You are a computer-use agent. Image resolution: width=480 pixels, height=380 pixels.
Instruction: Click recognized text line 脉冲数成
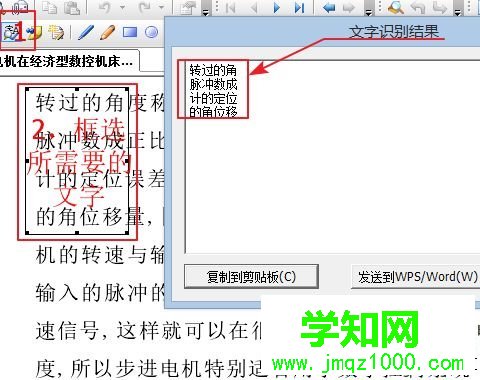[x=213, y=85]
